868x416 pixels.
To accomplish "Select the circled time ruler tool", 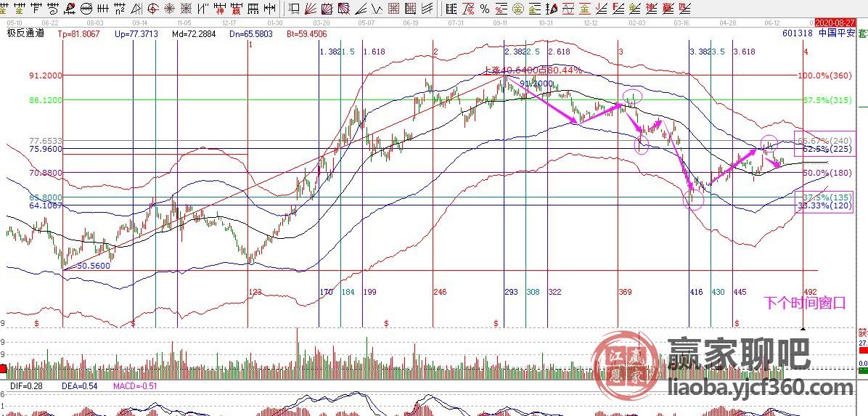I will tap(86, 8).
